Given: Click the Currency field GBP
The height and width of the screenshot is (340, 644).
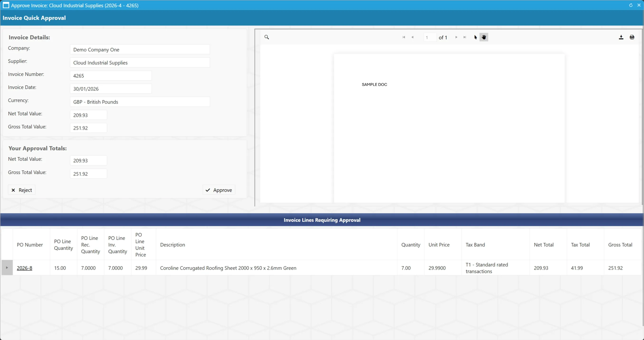Looking at the screenshot, I should point(140,102).
